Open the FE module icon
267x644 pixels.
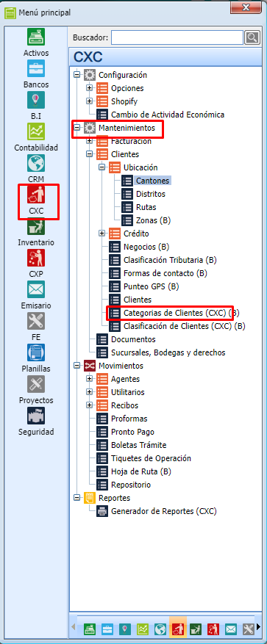click(x=36, y=322)
